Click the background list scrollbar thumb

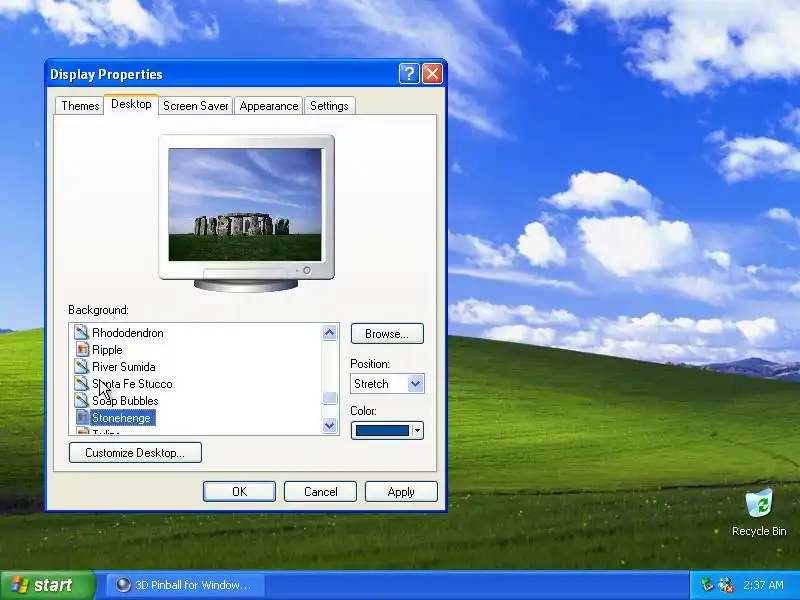[330, 397]
